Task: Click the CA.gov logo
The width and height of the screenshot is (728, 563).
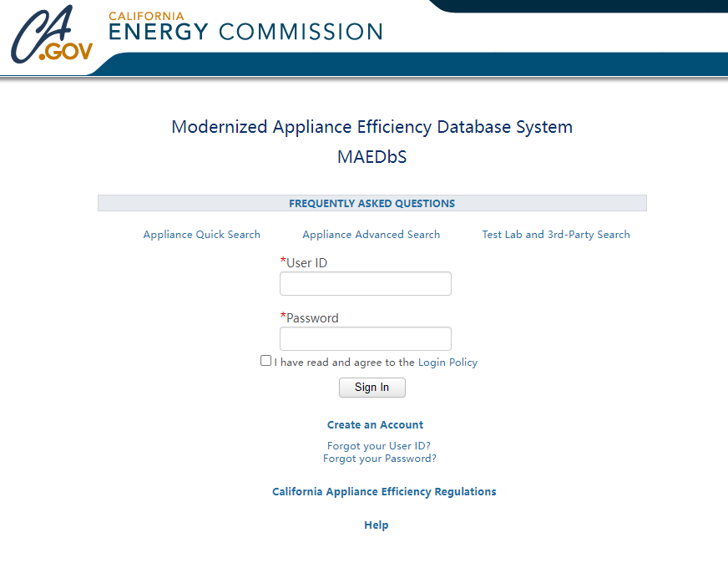Action: (52, 36)
